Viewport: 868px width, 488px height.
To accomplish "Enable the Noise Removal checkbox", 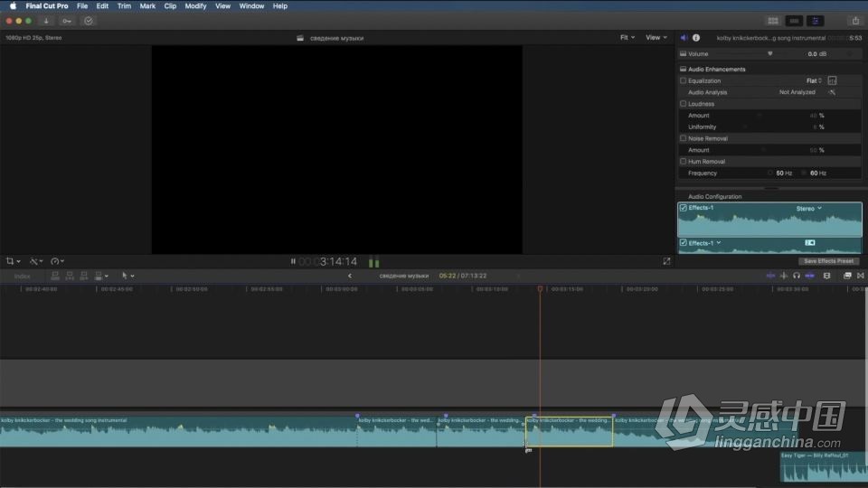I will tap(684, 138).
